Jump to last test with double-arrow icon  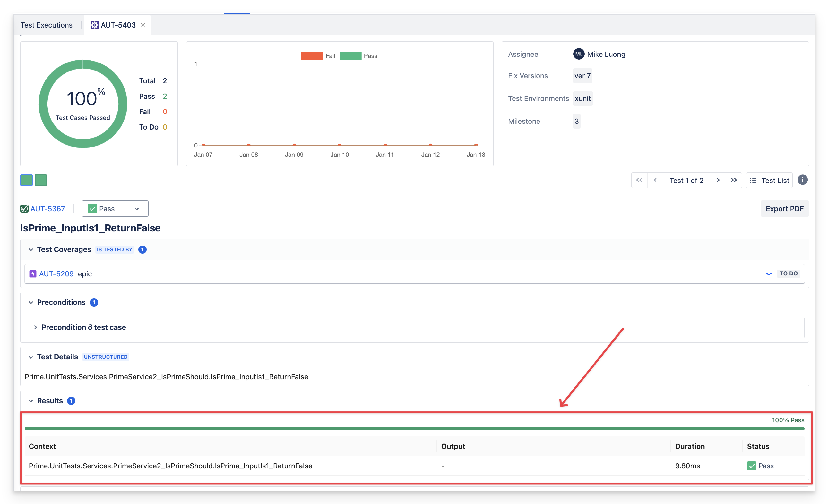point(734,180)
